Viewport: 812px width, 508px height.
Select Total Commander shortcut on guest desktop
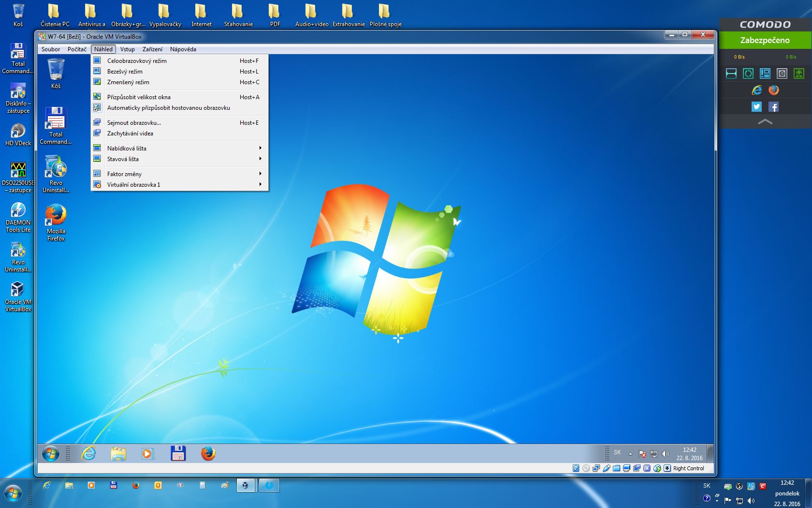tap(56, 126)
